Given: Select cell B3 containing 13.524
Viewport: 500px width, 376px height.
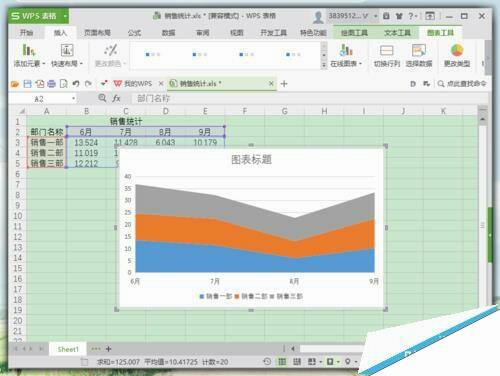Looking at the screenshot, I should (86, 143).
